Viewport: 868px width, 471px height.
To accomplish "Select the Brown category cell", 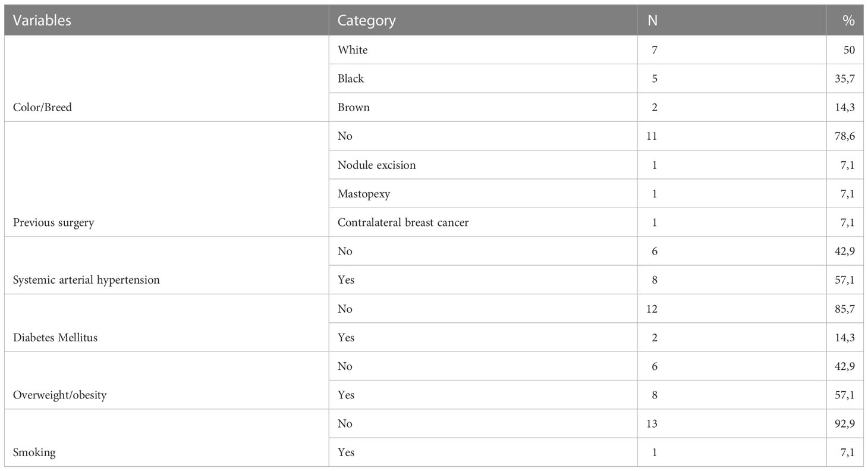I will tap(483, 107).
